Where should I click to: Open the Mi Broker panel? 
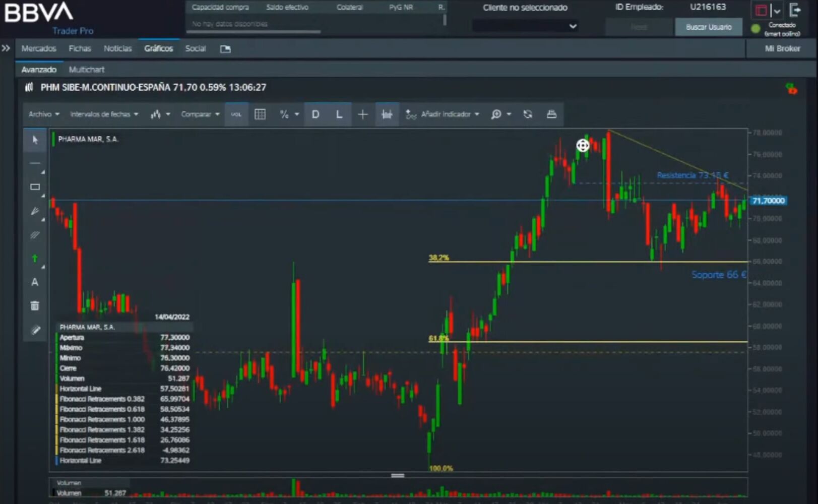click(782, 48)
